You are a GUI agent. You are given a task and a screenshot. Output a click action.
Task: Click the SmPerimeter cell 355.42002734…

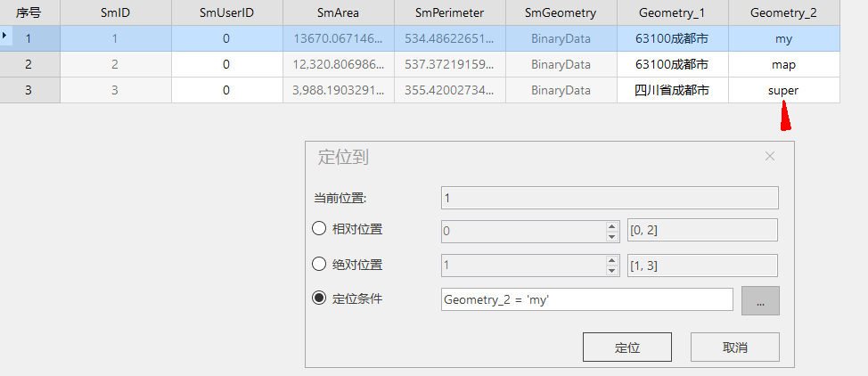point(449,90)
